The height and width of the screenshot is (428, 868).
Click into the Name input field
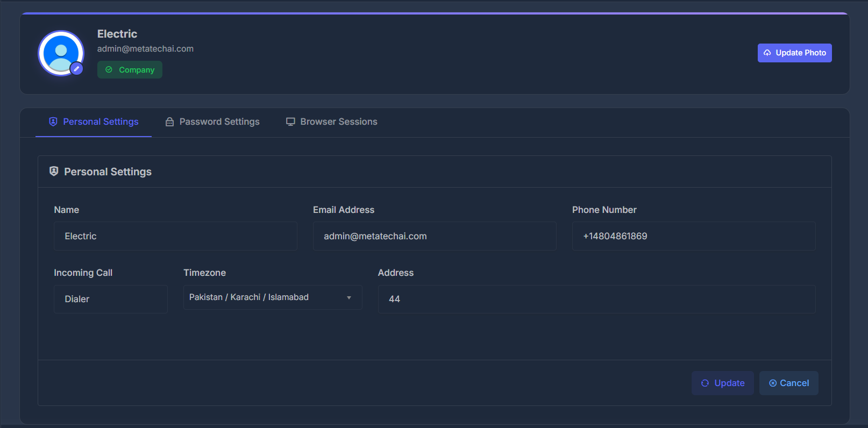click(175, 236)
